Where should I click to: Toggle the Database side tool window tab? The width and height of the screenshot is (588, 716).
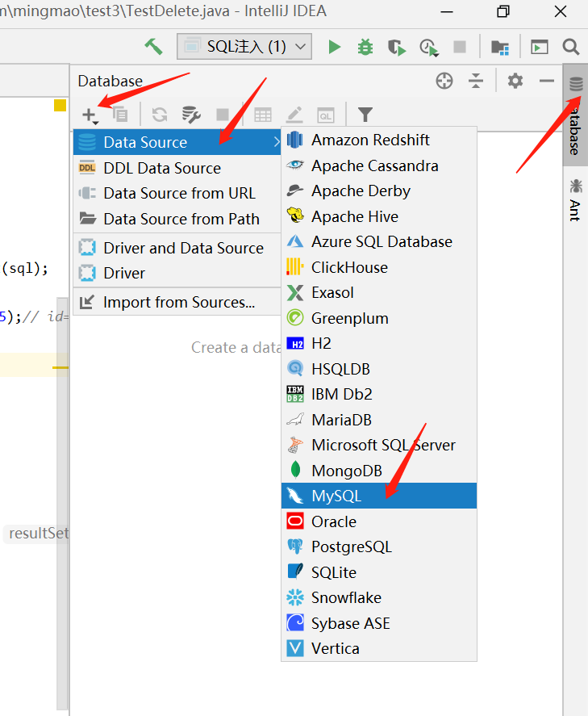pos(576,115)
